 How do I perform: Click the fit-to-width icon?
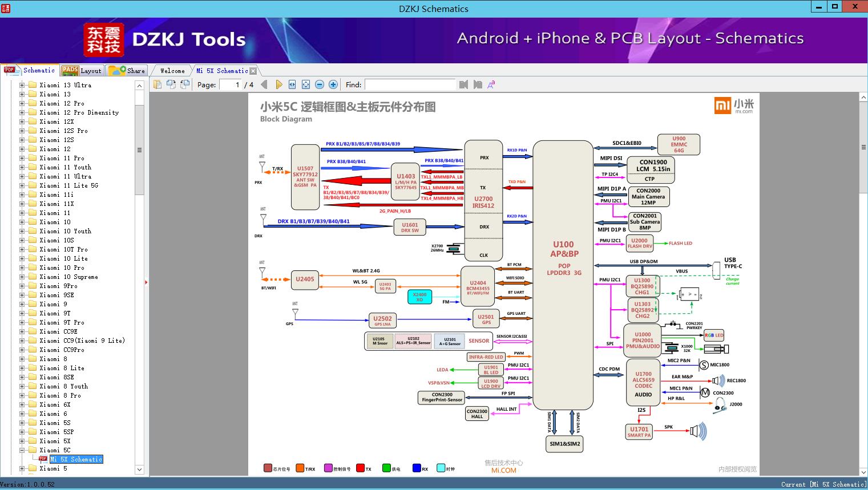[x=292, y=84]
